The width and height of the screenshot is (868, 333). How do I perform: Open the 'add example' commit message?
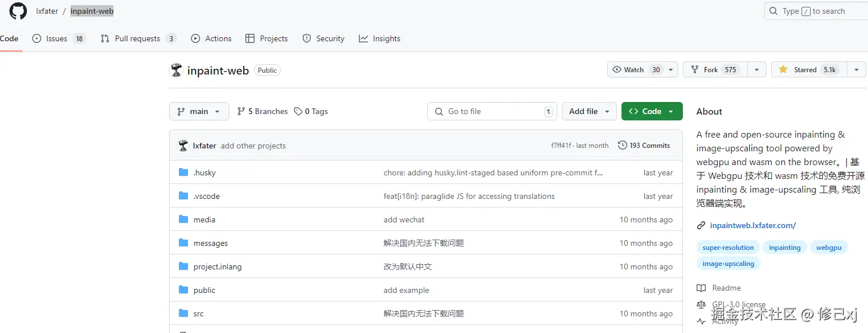coord(406,290)
